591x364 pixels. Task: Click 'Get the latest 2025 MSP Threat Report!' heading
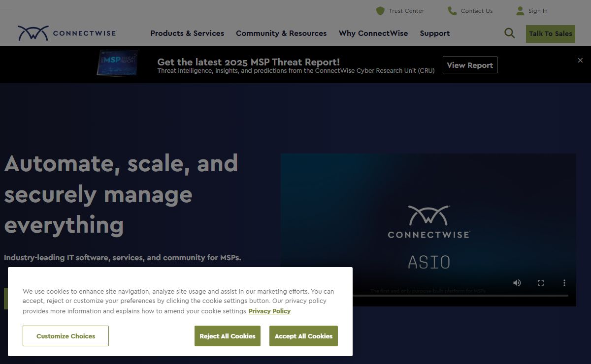click(248, 62)
